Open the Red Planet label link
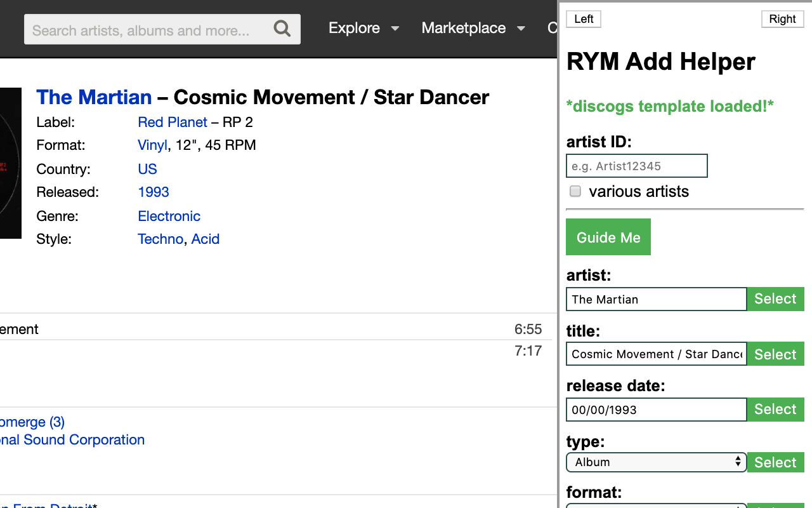812x508 pixels. pyautogui.click(x=173, y=122)
